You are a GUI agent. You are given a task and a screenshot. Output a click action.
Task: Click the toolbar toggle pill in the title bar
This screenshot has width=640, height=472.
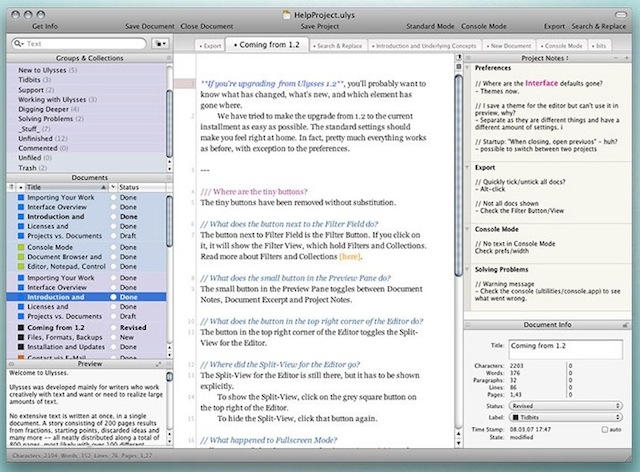[621, 15]
